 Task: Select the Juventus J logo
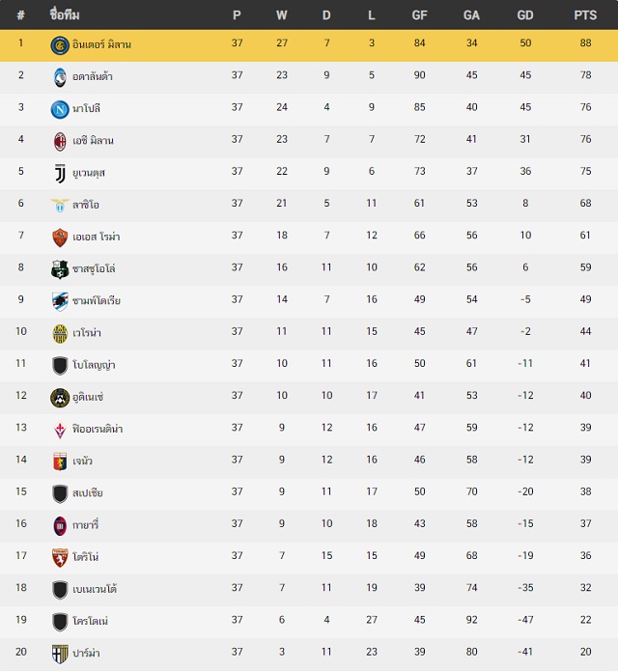pyautogui.click(x=60, y=174)
